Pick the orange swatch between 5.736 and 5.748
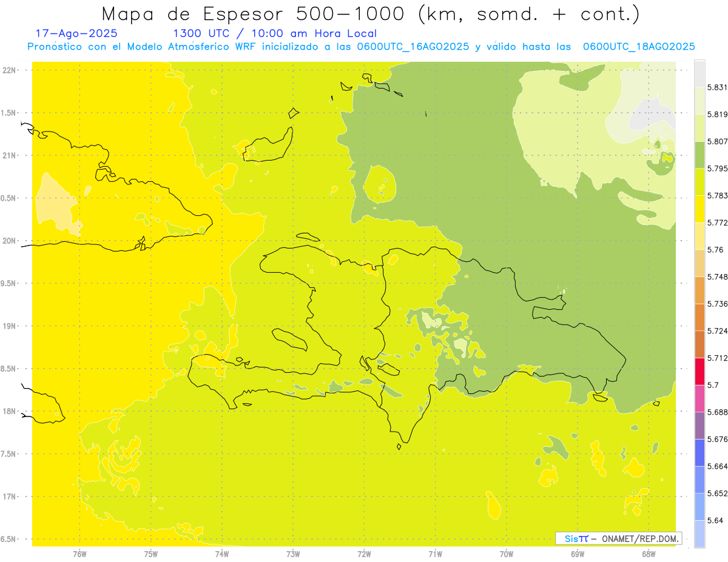 coord(699,290)
